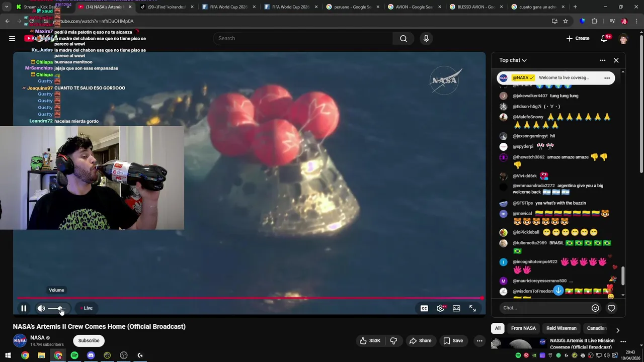Dislike the video

393,341
